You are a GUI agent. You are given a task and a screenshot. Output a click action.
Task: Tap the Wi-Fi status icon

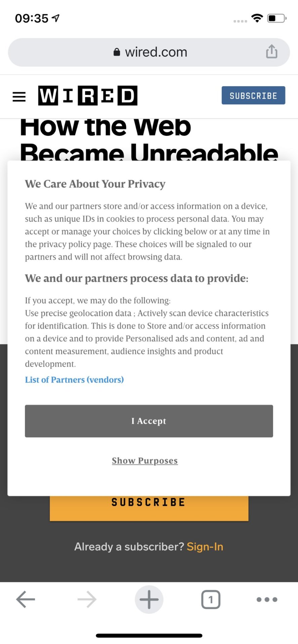click(x=257, y=18)
